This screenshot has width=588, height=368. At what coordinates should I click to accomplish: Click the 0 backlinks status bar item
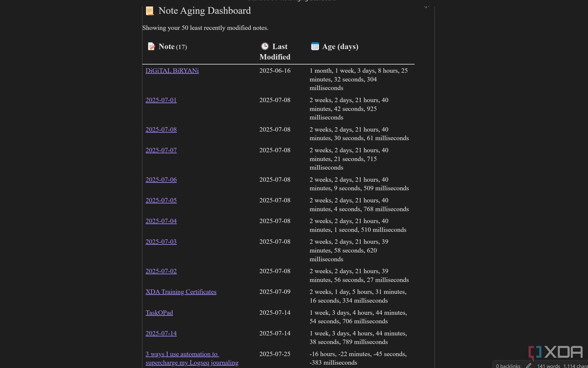[508, 365]
